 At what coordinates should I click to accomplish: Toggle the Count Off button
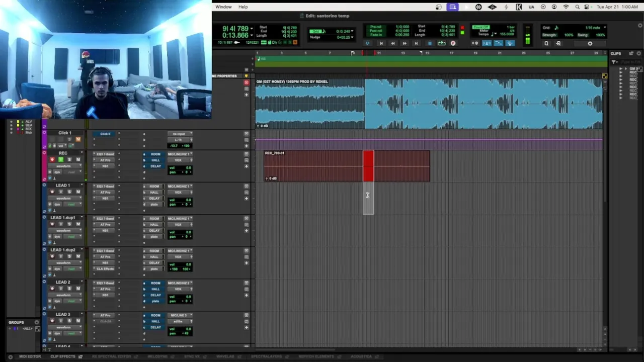[481, 27]
